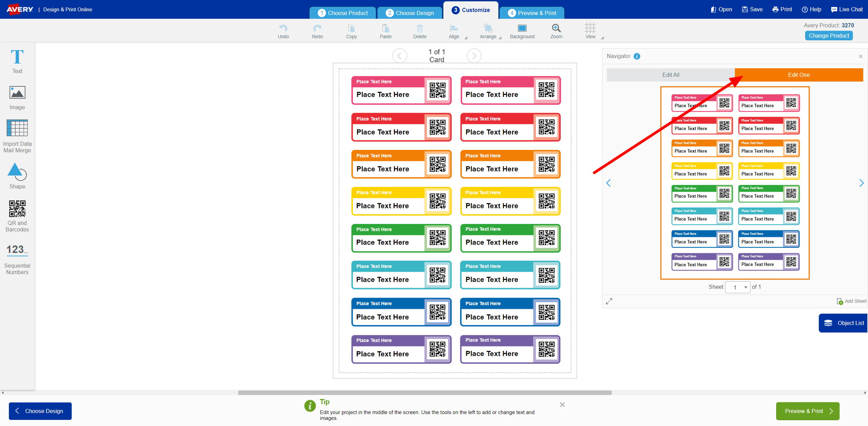Click the Paste toolbar icon
This screenshot has width=868, height=426.
pos(386,31)
